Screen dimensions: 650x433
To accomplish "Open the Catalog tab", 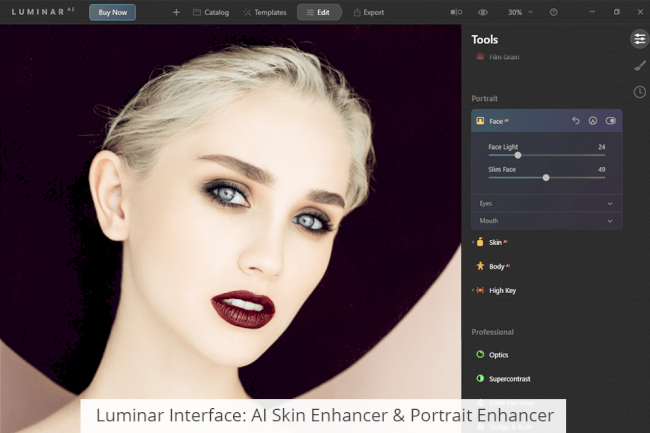I will coord(211,12).
